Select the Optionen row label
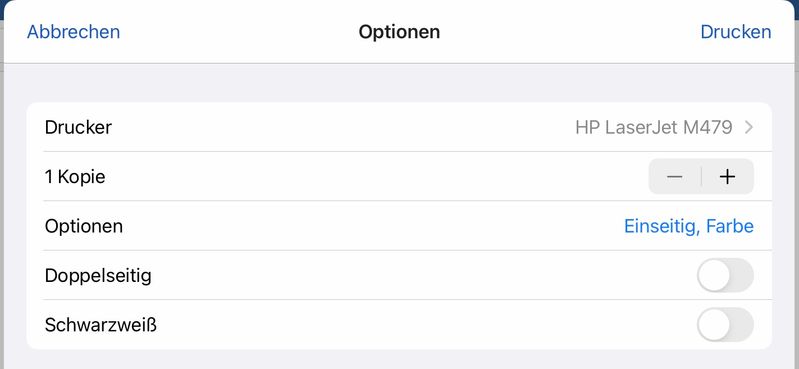Viewport: 799px width, 369px height. click(x=84, y=226)
